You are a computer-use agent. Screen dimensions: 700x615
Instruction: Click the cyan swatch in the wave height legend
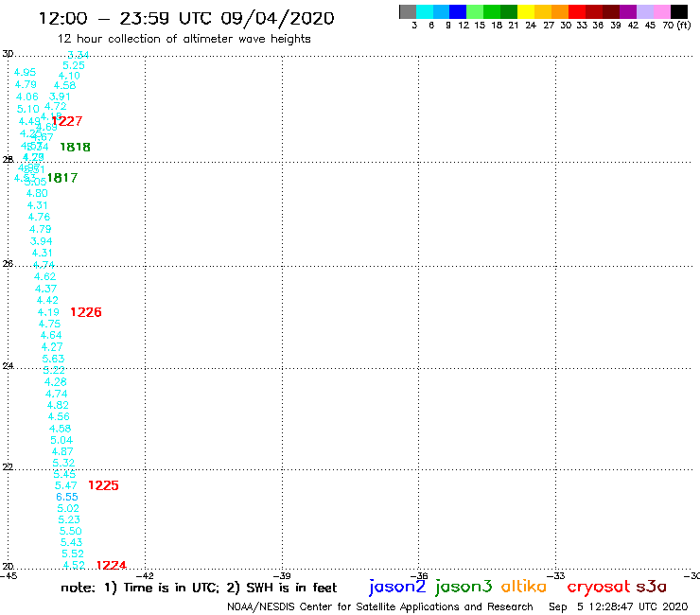pos(425,12)
